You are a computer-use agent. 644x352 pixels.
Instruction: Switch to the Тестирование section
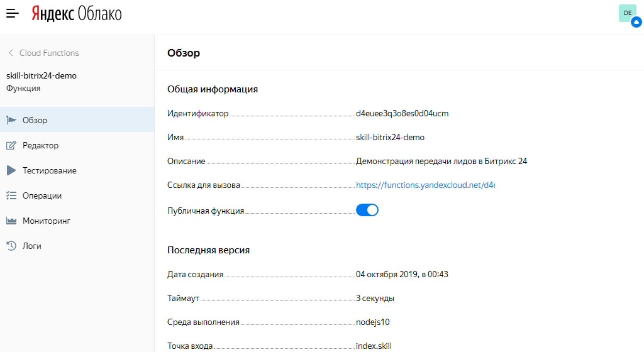click(49, 170)
